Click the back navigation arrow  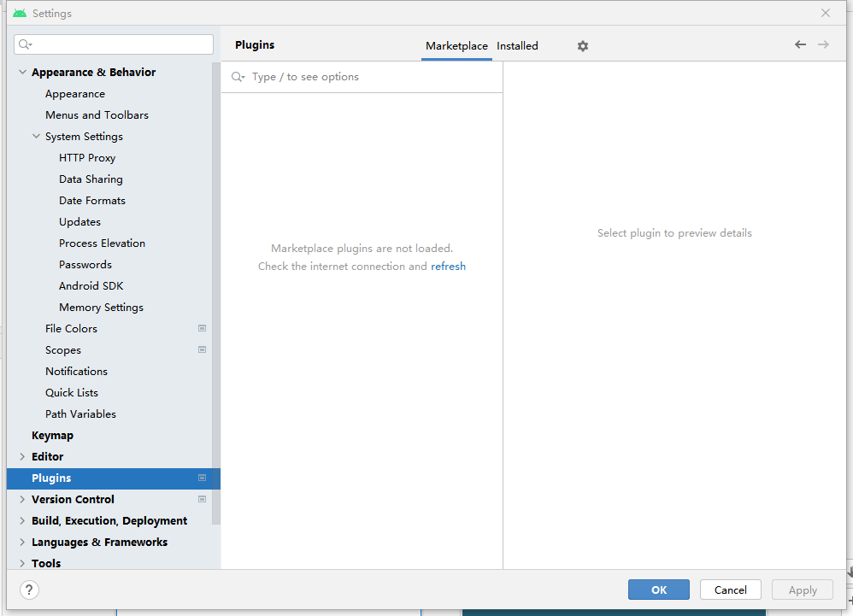(800, 44)
